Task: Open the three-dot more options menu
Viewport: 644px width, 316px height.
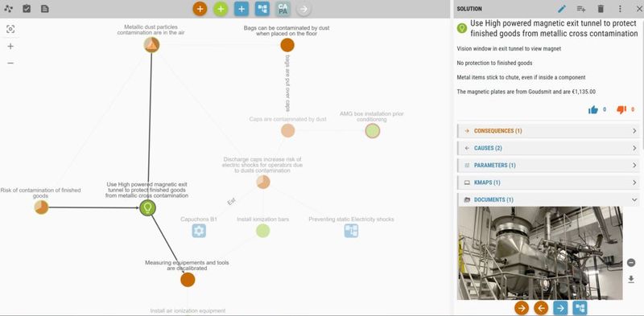Action: [x=620, y=9]
